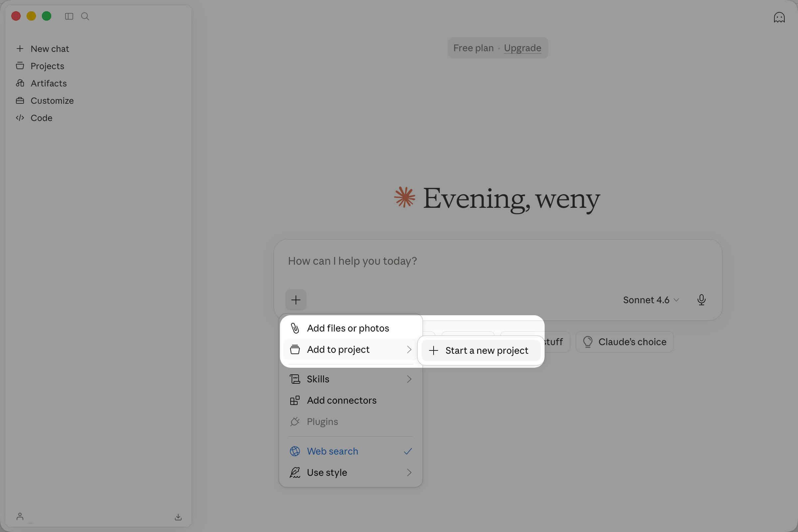Click the Claude's choice suggestion chip

pos(624,342)
